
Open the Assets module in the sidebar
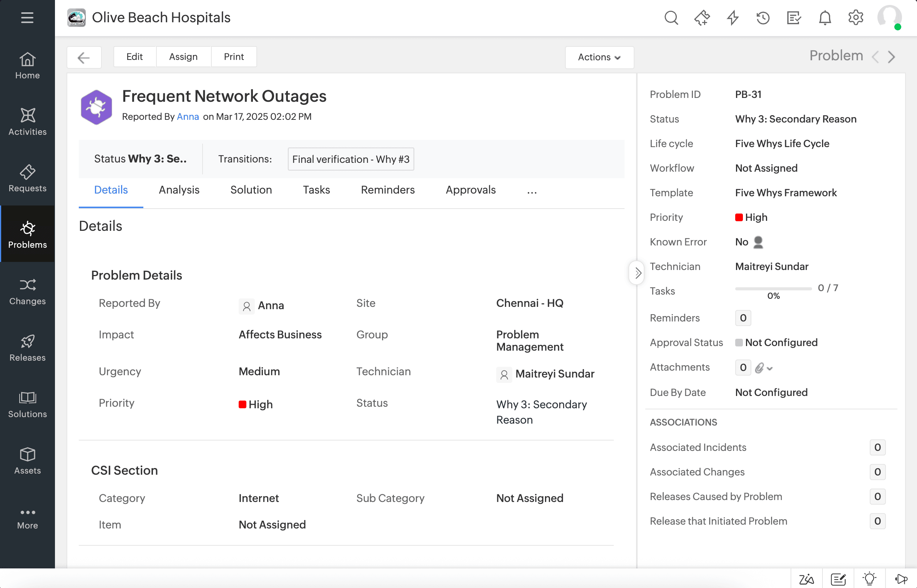pyautogui.click(x=27, y=461)
